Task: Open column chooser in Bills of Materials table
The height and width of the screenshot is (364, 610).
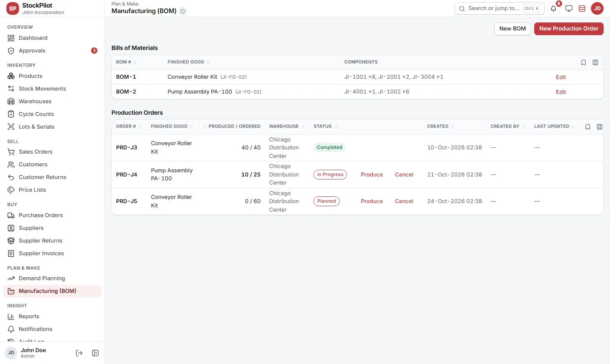Action: pyautogui.click(x=595, y=62)
